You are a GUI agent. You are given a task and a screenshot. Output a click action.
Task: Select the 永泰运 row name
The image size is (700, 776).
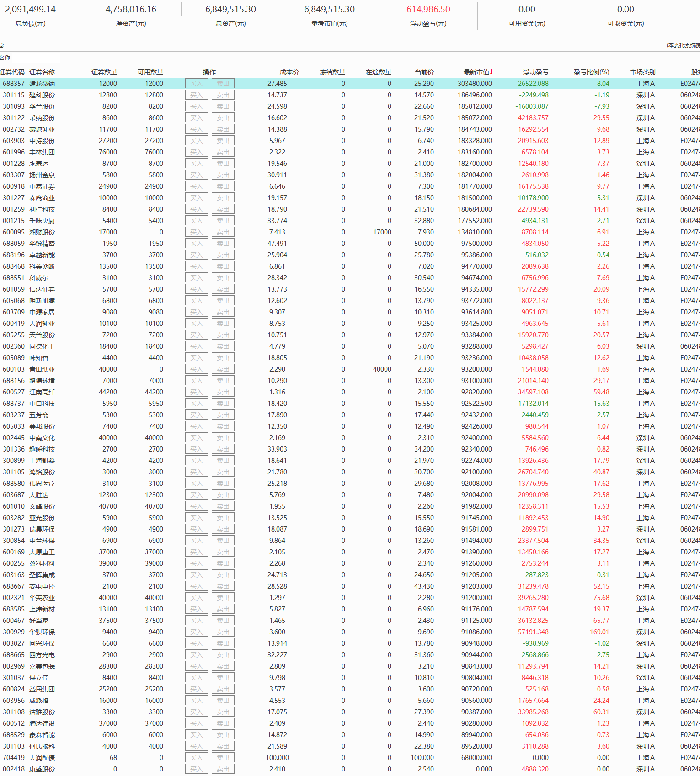pyautogui.click(x=39, y=164)
